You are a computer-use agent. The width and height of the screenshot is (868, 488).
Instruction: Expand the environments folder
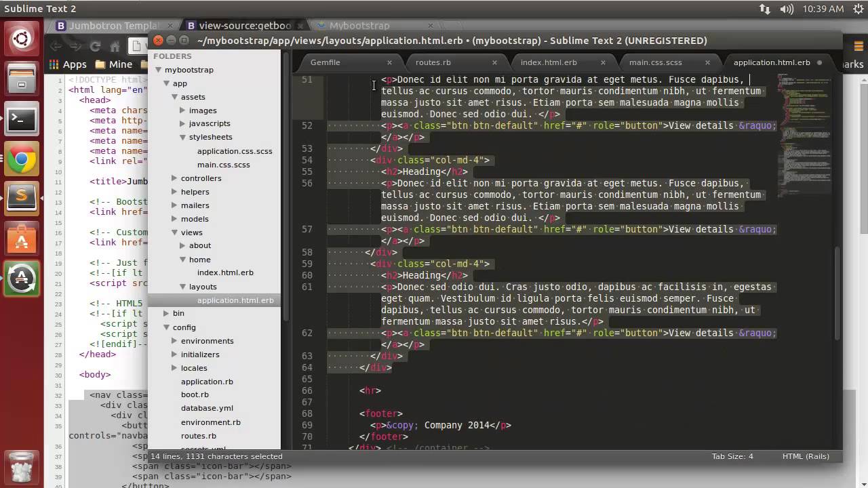pos(175,341)
